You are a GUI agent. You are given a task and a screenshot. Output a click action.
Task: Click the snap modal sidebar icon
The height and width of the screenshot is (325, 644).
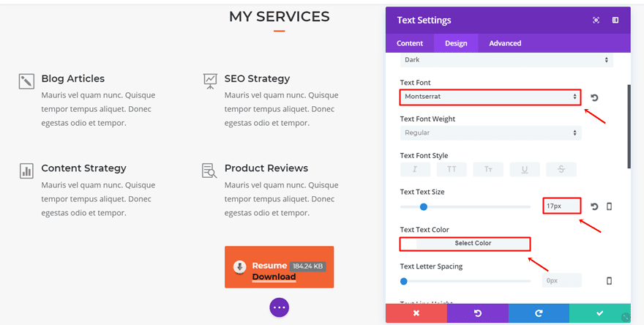[x=615, y=20]
